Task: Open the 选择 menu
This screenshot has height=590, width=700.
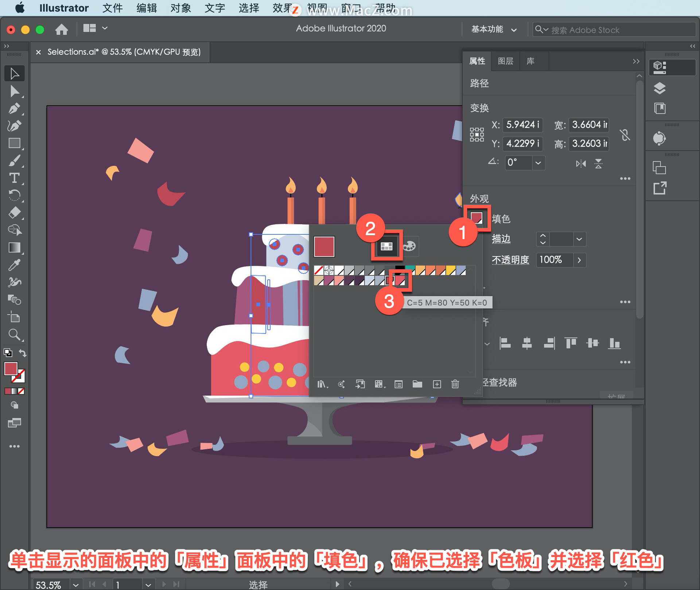Action: tap(249, 8)
